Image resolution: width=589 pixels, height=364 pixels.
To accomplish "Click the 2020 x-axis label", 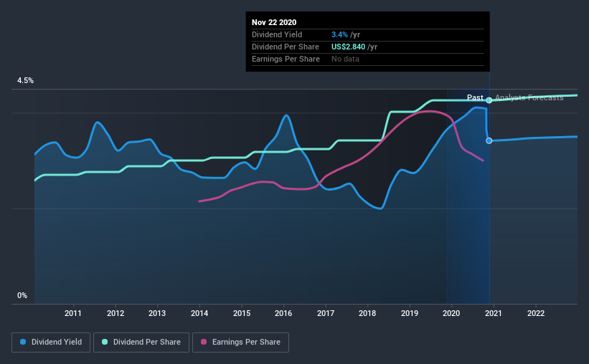I will pyautogui.click(x=451, y=313).
